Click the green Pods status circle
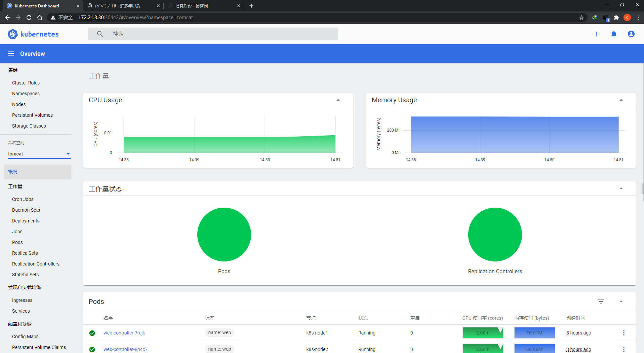 (224, 235)
